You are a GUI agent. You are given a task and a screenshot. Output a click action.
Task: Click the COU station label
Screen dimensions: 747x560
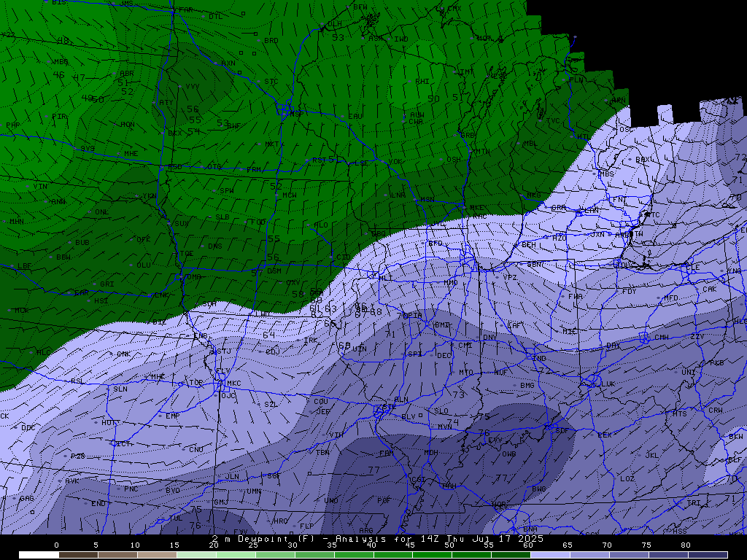coord(321,402)
